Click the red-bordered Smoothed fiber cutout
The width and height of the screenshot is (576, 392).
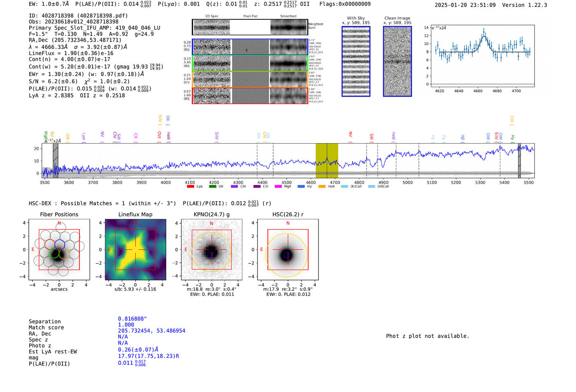click(x=289, y=95)
